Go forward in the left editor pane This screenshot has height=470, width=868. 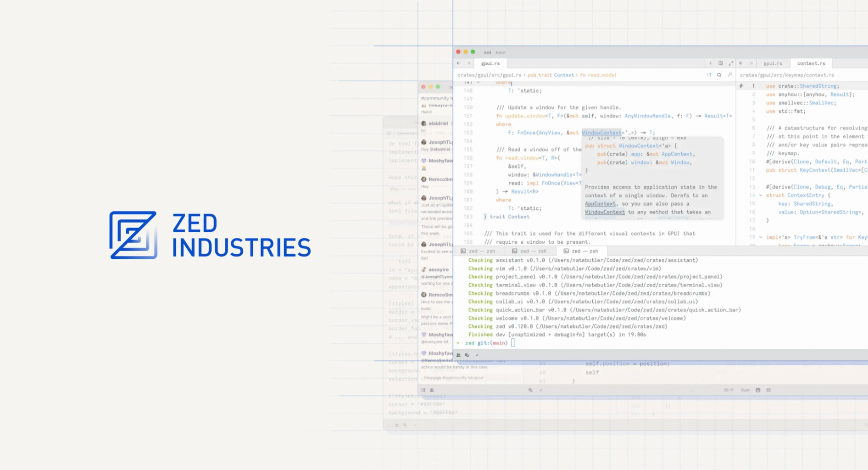coord(468,63)
